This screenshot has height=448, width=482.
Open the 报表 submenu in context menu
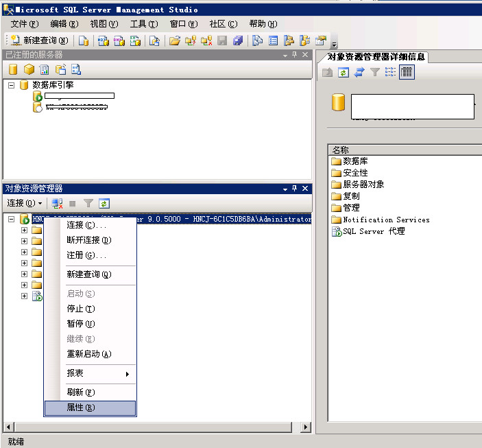pos(90,373)
